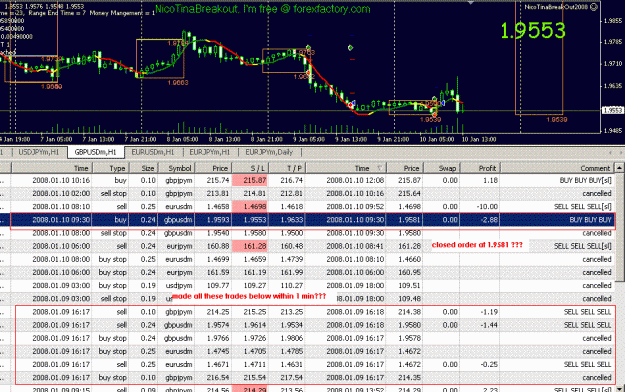This screenshot has width=625, height=392.
Task: Click the open time 2008.01.10 10:16
Action: (61, 180)
